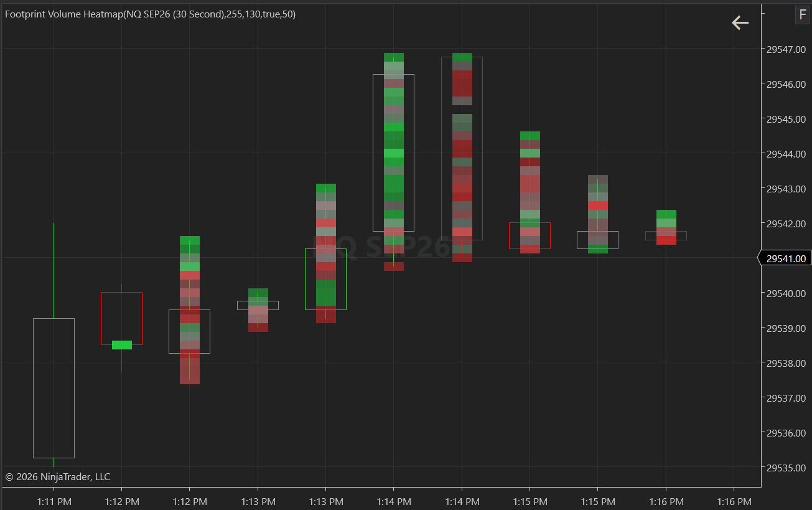
Task: Click the 29544.00 price axis label
Action: (x=786, y=154)
